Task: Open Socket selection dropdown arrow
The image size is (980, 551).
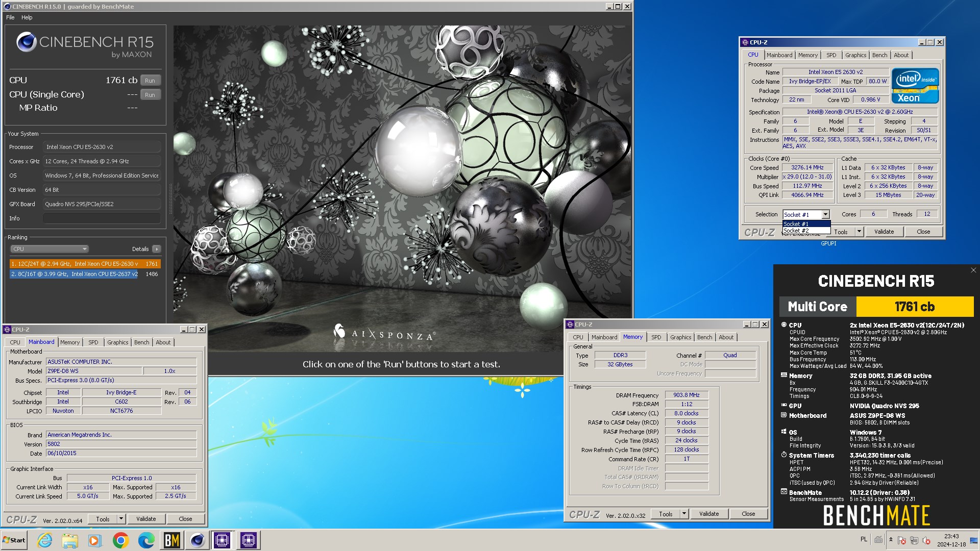Action: 825,215
